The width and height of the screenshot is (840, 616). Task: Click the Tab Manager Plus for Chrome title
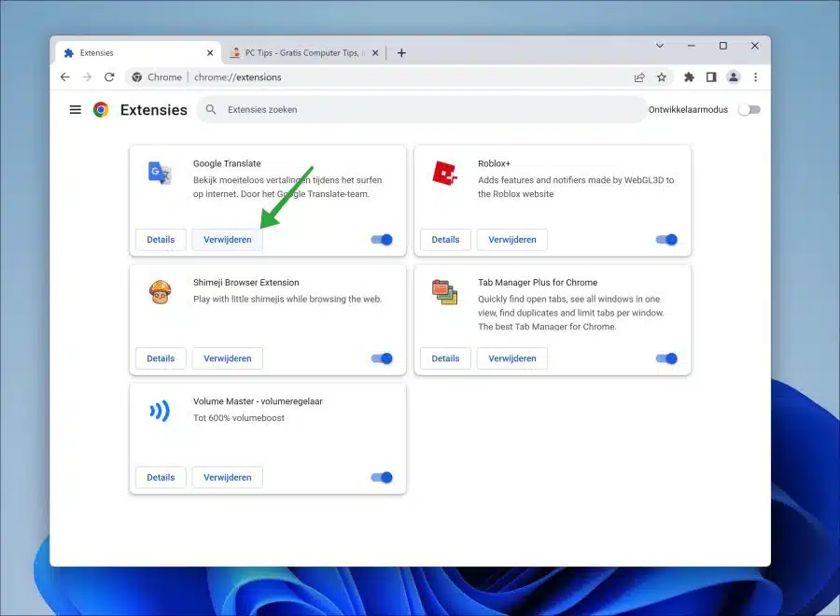(538, 282)
